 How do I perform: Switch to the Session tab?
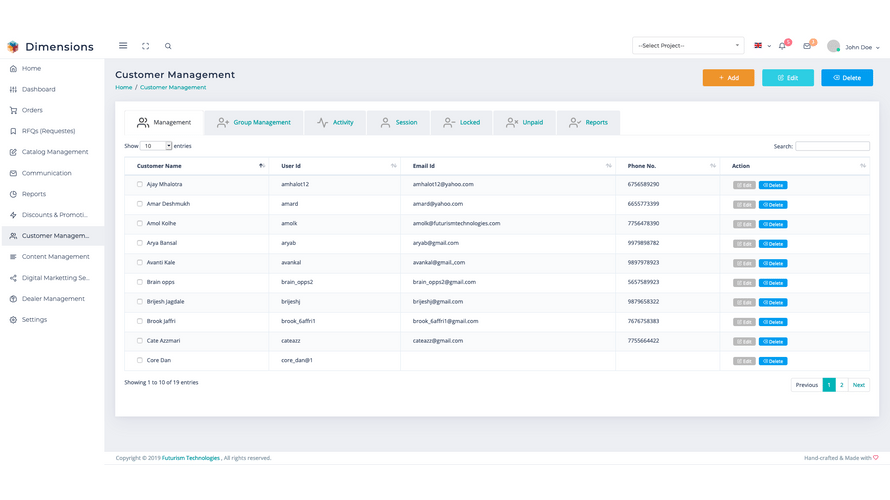tap(398, 123)
